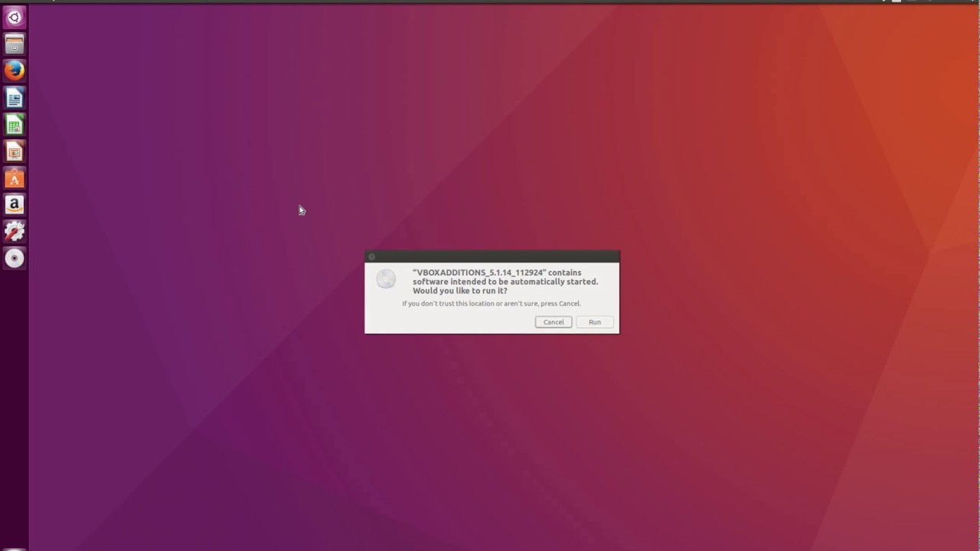
Task: Close the autorun prompt dialog
Action: (x=372, y=257)
